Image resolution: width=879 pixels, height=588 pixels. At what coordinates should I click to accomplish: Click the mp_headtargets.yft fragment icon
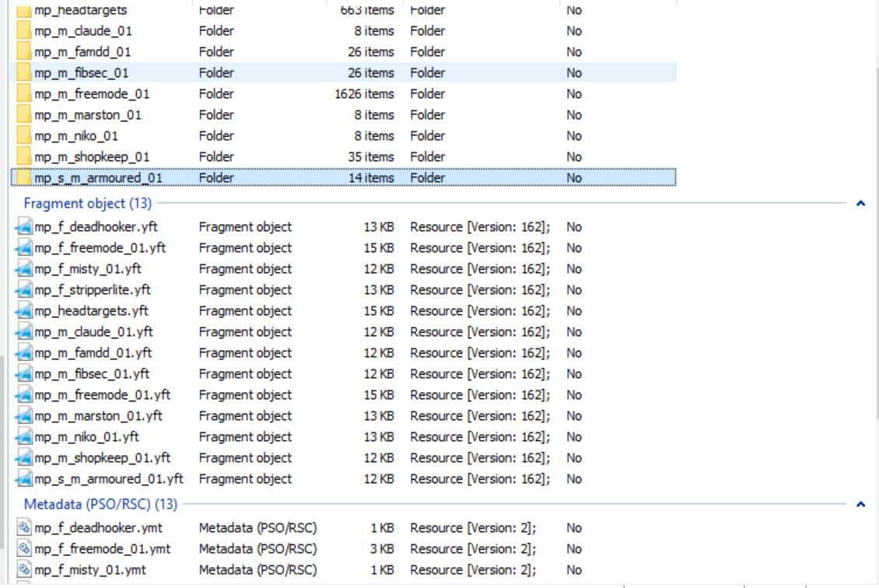click(x=23, y=311)
